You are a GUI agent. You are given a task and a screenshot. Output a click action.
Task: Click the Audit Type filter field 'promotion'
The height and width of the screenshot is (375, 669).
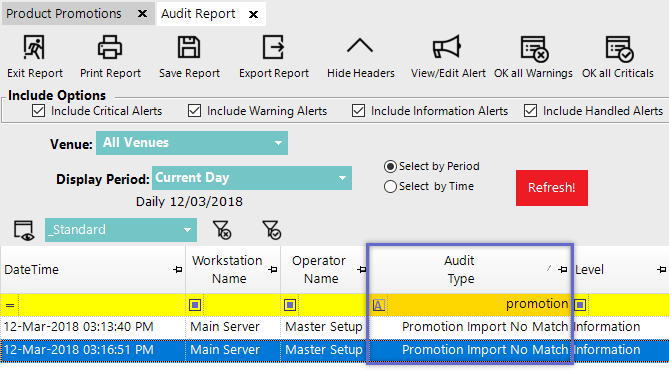coord(478,305)
